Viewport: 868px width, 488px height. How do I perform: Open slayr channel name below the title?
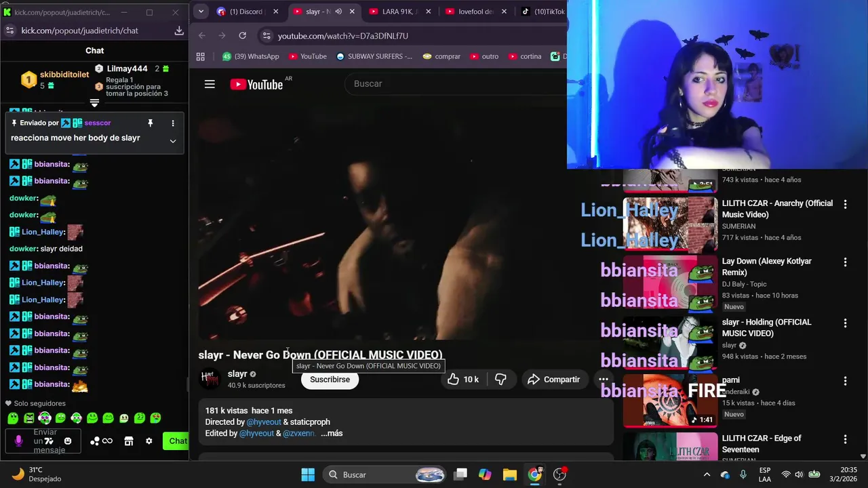pos(237,374)
